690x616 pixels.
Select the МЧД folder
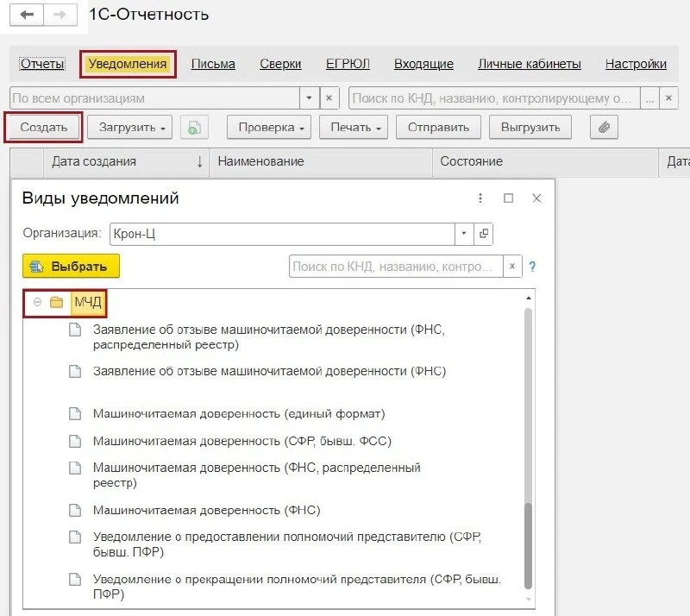(x=88, y=302)
